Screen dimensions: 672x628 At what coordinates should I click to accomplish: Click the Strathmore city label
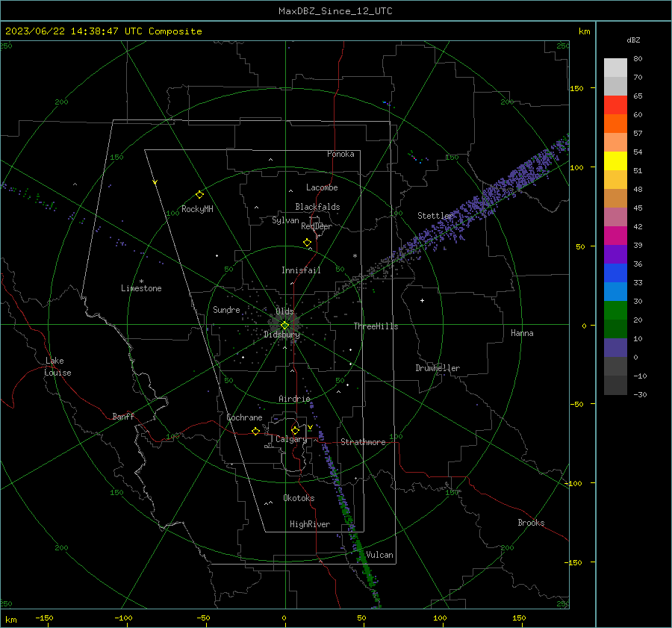point(363,442)
